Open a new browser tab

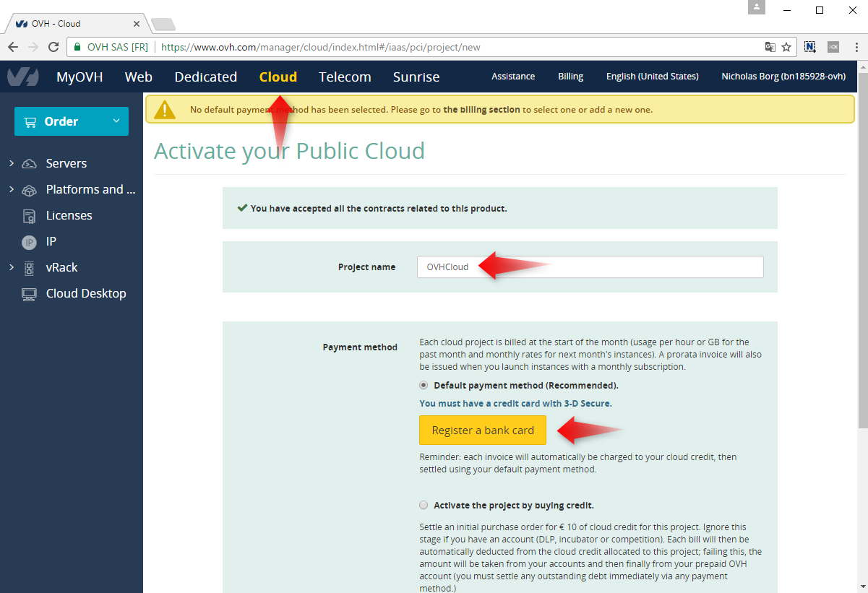163,24
